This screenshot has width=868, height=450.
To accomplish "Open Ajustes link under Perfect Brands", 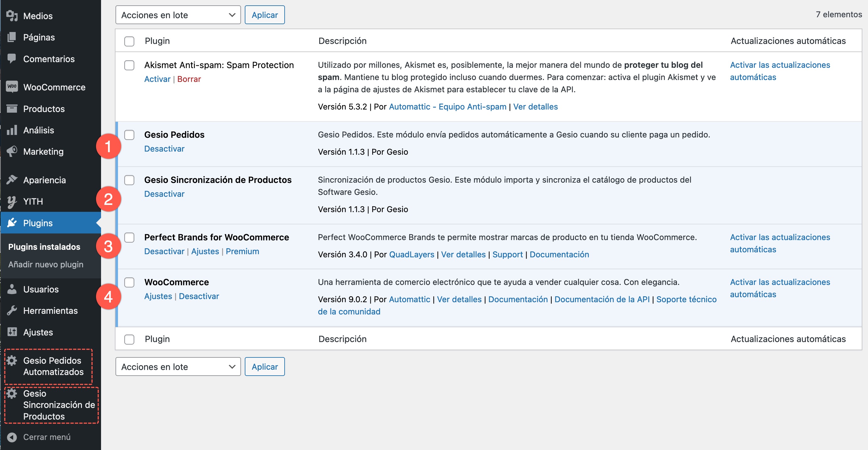I will pos(205,251).
